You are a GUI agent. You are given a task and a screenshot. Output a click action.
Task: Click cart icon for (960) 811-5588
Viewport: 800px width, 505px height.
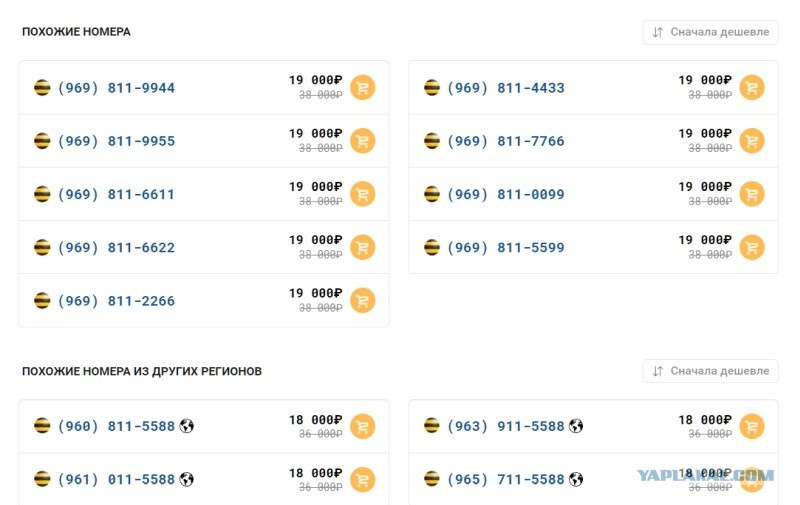click(x=362, y=426)
